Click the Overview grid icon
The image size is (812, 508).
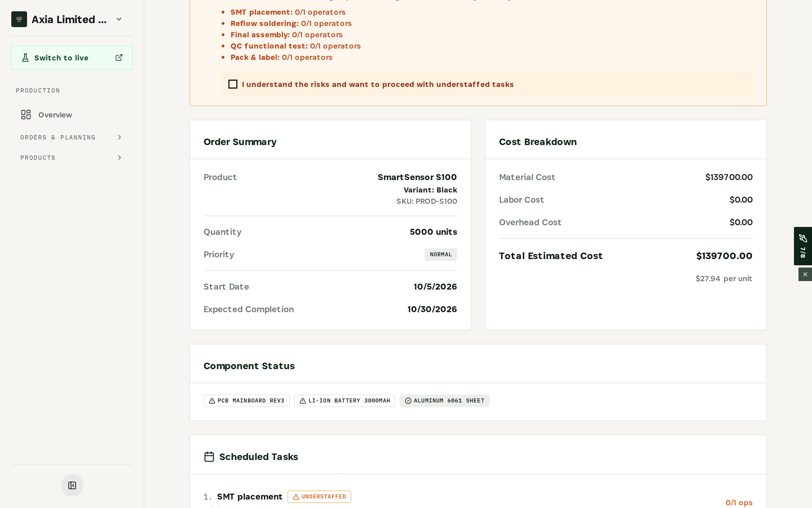click(x=26, y=115)
